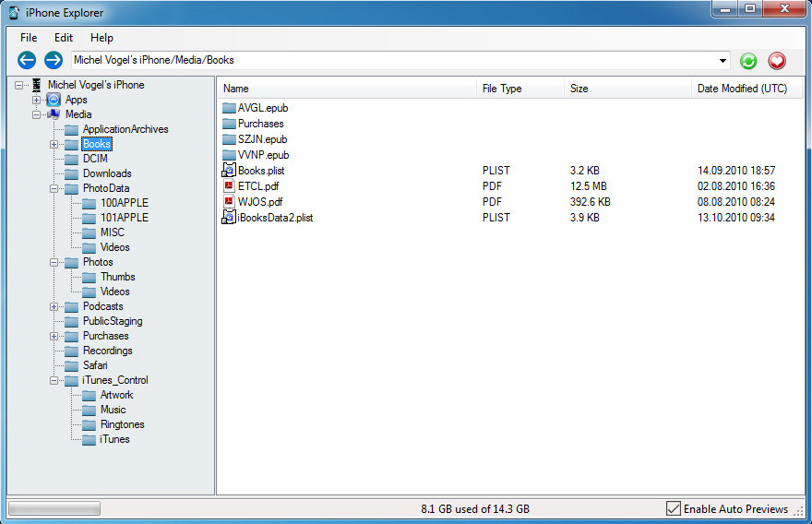
Task: Click the progress bar in status bar
Action: 54,509
